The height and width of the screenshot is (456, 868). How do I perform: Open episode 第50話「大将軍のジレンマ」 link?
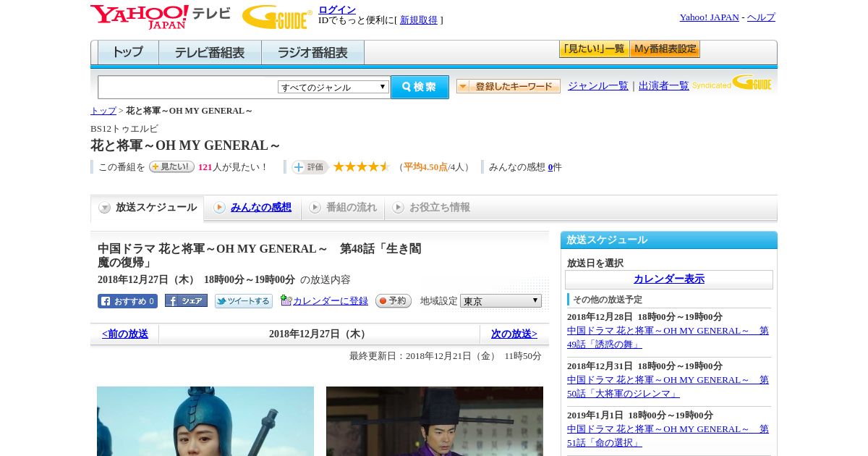tap(668, 387)
